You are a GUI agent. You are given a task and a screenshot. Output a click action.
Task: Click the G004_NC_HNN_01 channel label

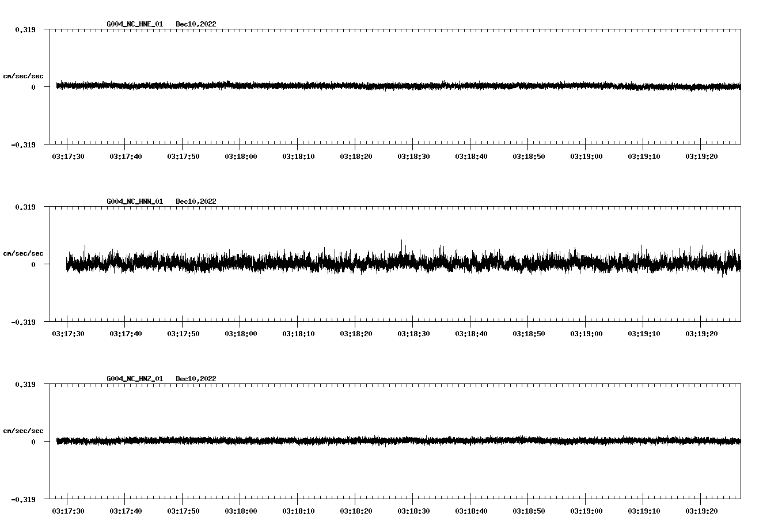click(x=134, y=202)
